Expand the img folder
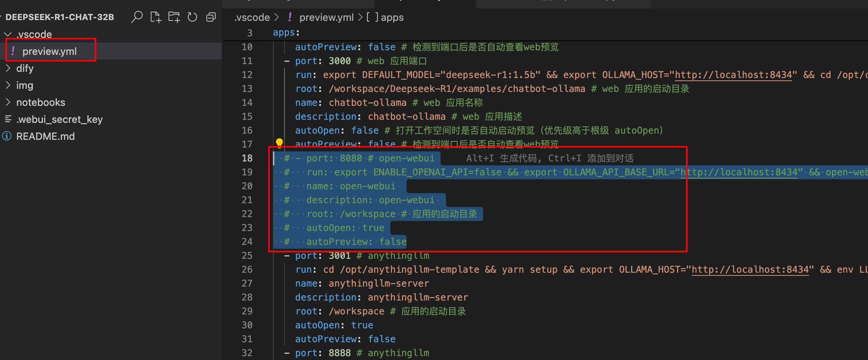 pyautogui.click(x=8, y=85)
